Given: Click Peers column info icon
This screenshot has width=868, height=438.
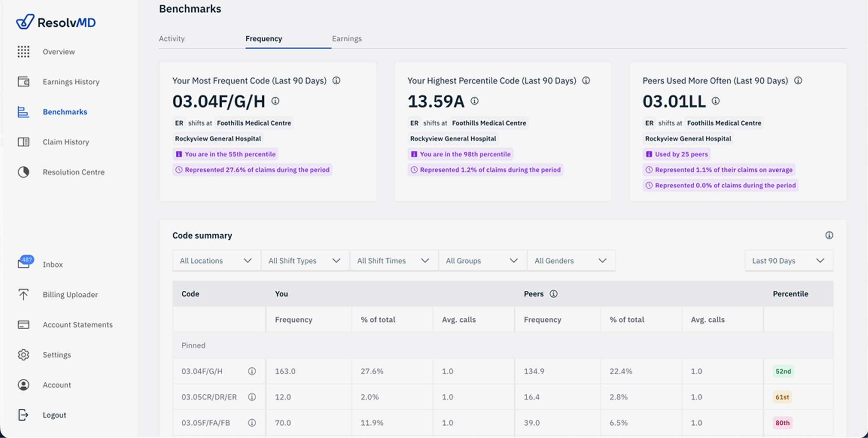Looking at the screenshot, I should click(553, 294).
